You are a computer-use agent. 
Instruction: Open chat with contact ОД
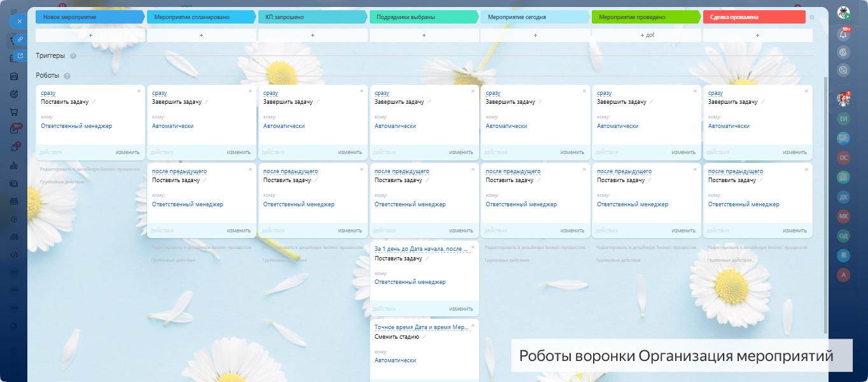coord(844,236)
